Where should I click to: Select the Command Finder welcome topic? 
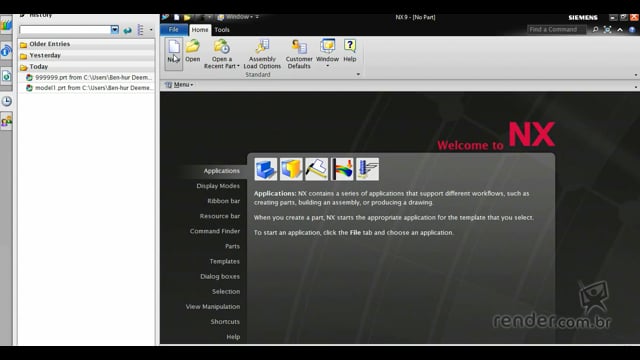215,231
